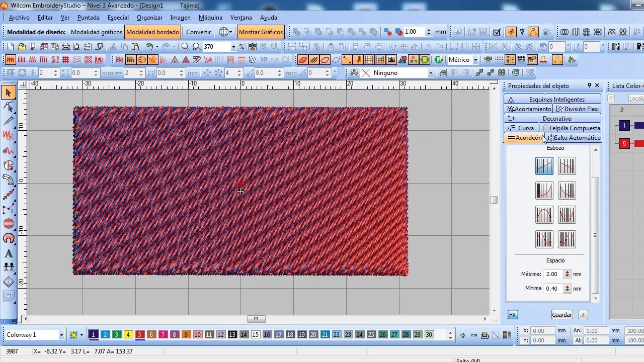Switch to the Acordeón tab
Image resolution: width=644 pixels, height=362 pixels.
(524, 138)
